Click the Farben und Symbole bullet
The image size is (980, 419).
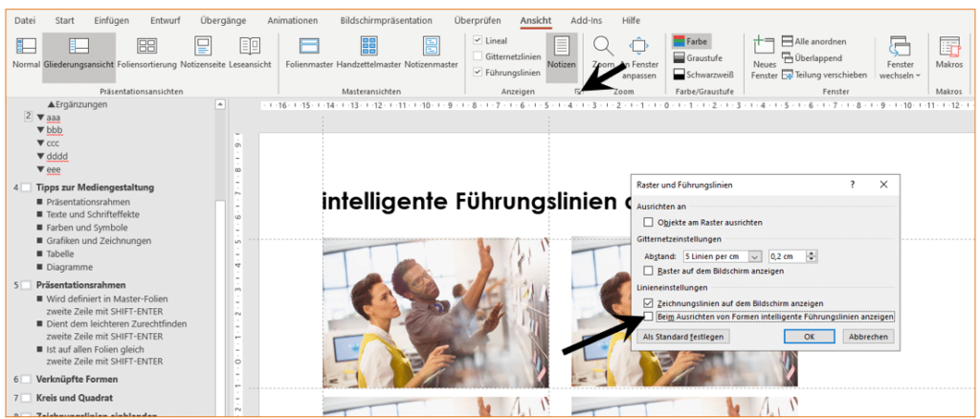click(87, 228)
